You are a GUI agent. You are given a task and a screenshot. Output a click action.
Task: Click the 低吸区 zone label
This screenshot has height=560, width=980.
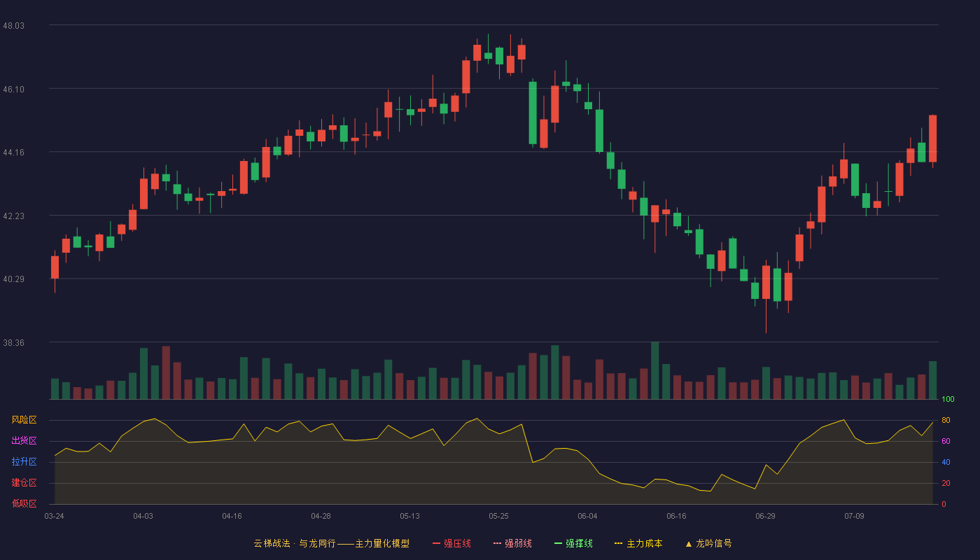(24, 503)
